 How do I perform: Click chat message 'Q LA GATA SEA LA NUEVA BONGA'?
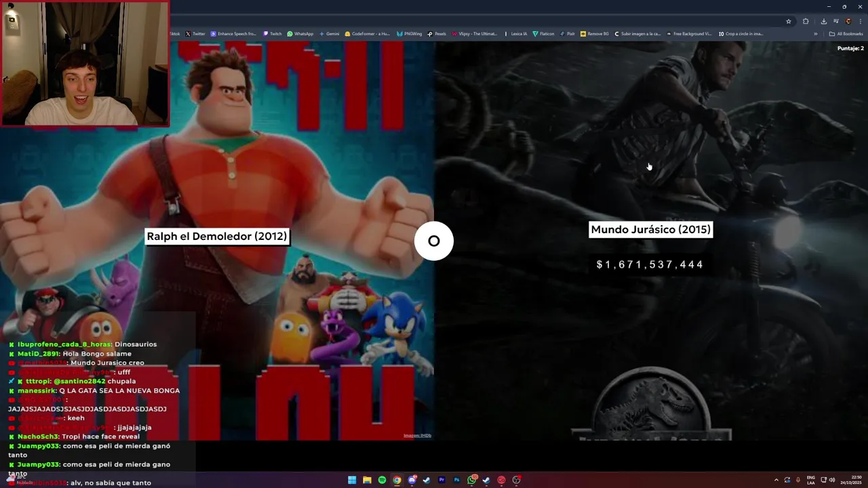click(x=119, y=390)
